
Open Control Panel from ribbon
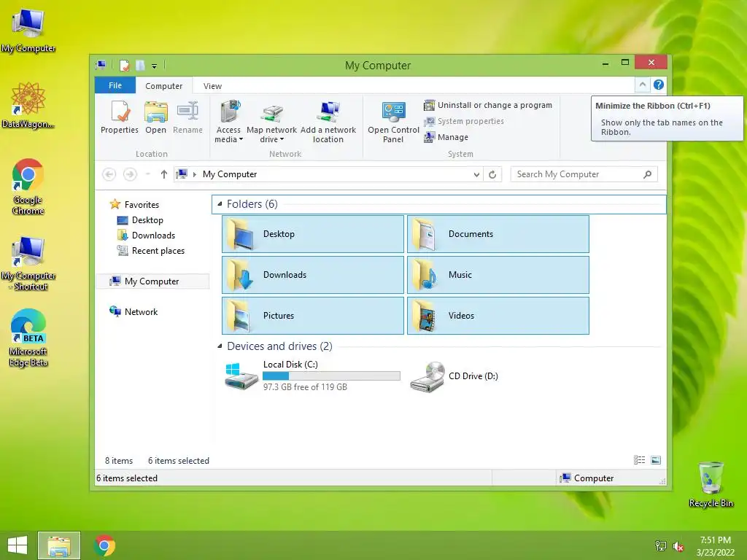tap(393, 122)
